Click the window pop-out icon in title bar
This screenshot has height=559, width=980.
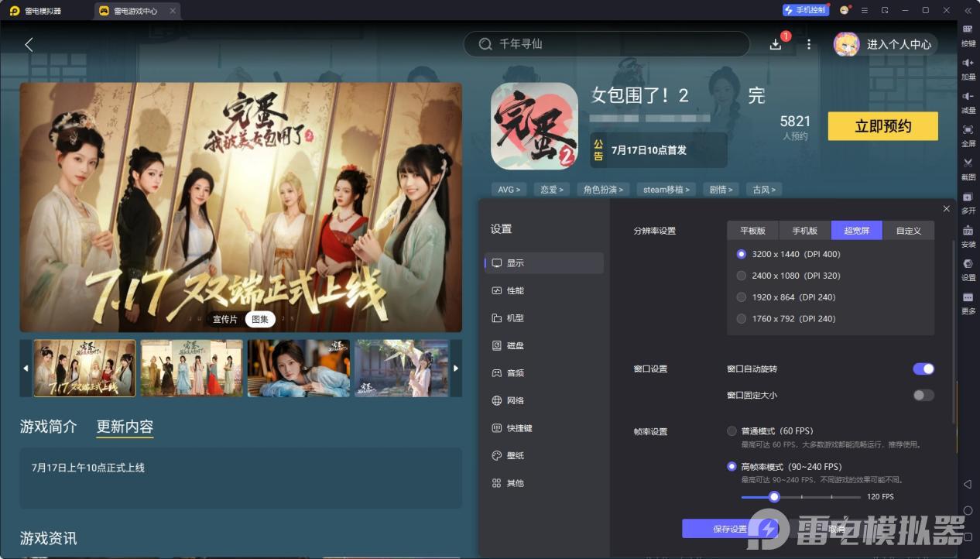[x=885, y=10]
